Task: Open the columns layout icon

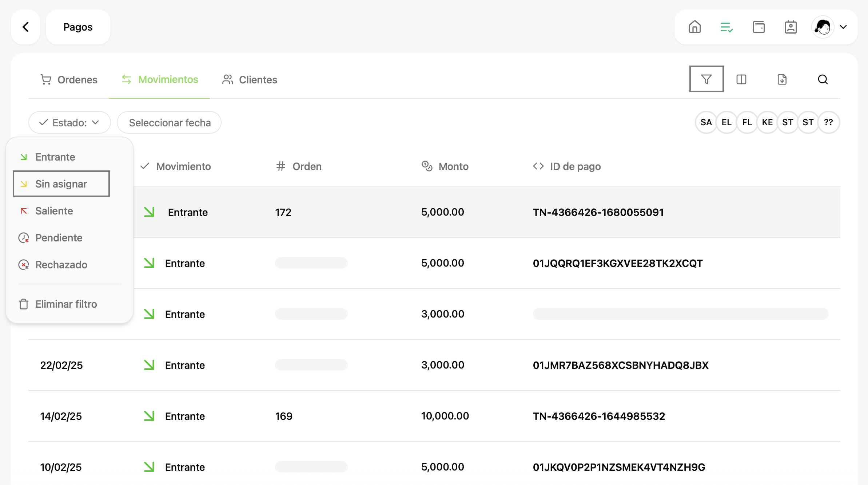Action: tap(741, 79)
